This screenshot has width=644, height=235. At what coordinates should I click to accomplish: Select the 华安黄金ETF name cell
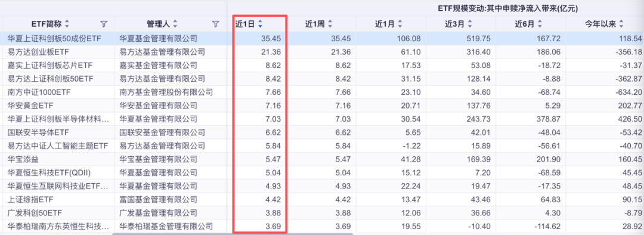[31, 106]
